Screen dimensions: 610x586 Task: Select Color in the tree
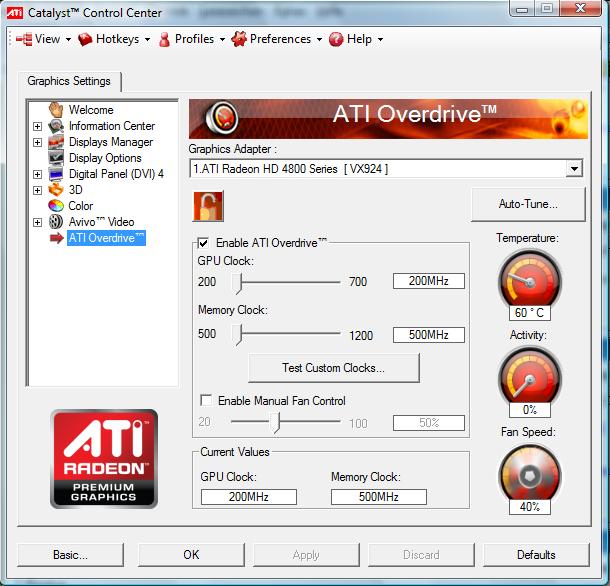[81, 206]
